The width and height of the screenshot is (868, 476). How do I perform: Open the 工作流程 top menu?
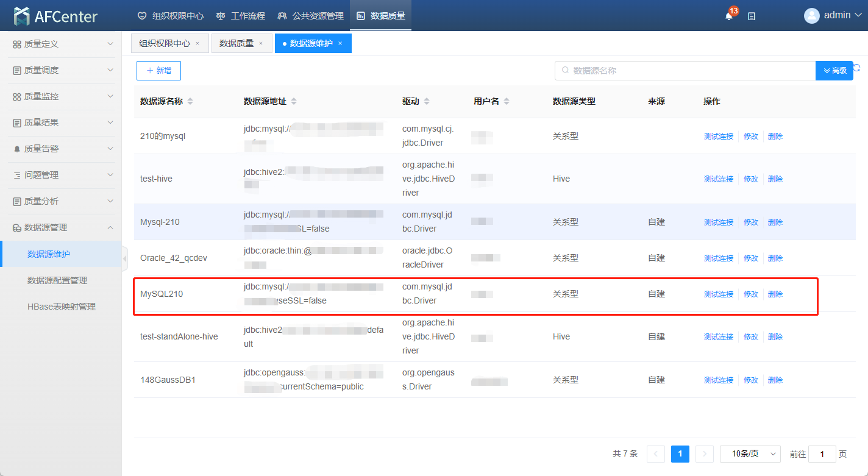[x=242, y=16]
